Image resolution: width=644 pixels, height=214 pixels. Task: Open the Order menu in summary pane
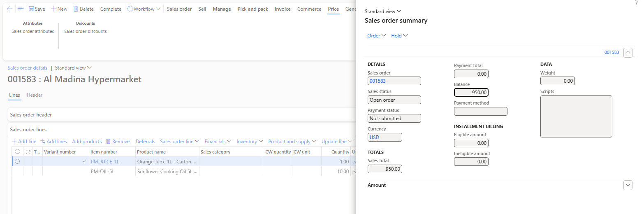377,36
